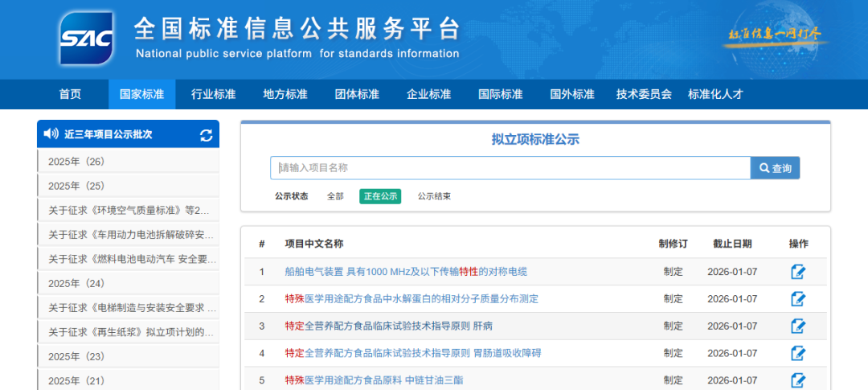This screenshot has width=868, height=390.
Task: Open 关于征求《燃料电池电动汽车 安全要 sidebar entry
Action: [x=128, y=259]
